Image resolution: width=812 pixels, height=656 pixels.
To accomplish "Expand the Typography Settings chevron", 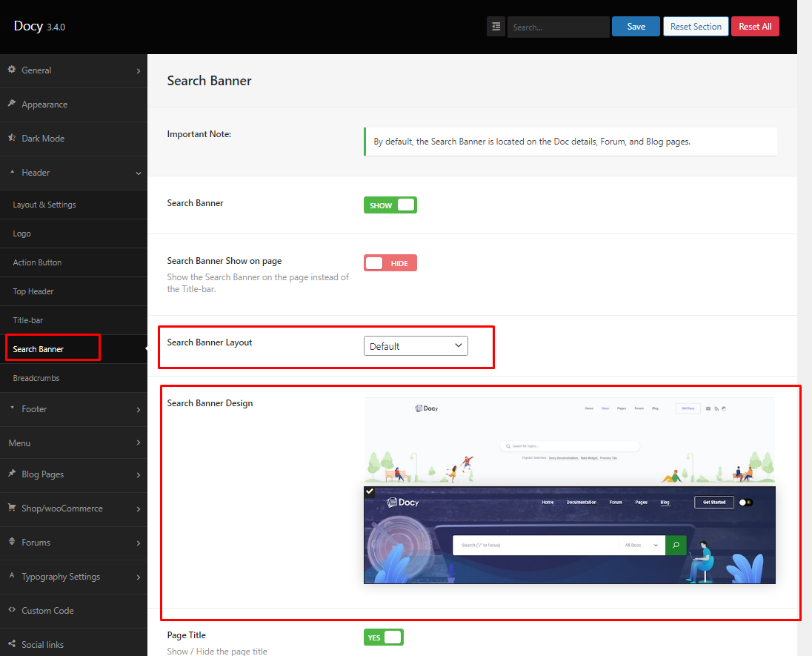I will click(x=139, y=577).
